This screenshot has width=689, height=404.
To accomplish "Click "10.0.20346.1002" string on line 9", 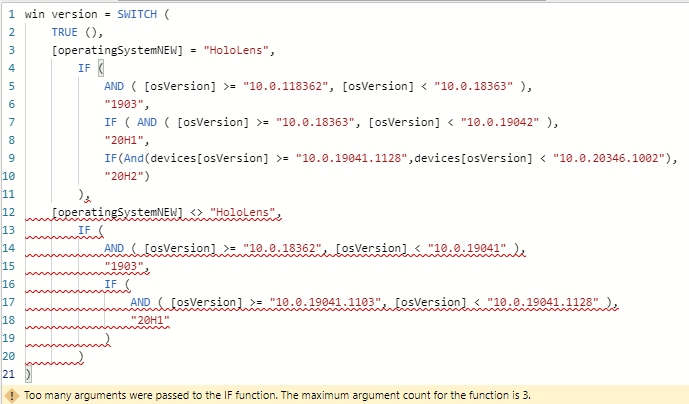I will coord(609,159).
